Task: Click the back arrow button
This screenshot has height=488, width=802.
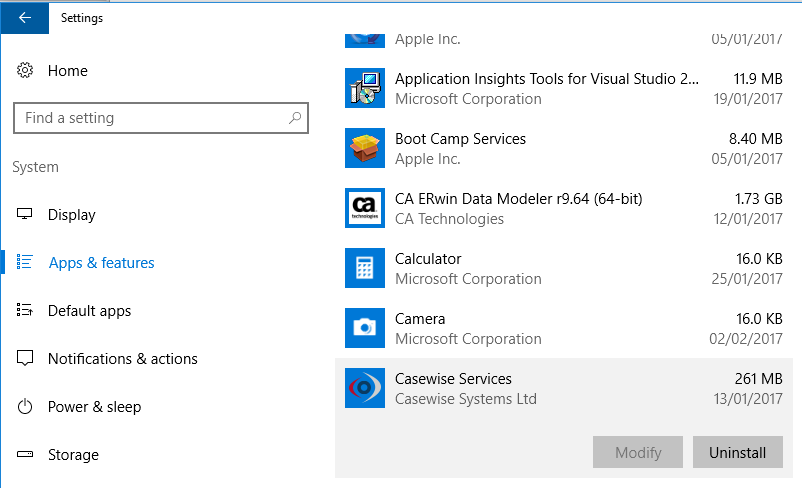Action: [24, 17]
